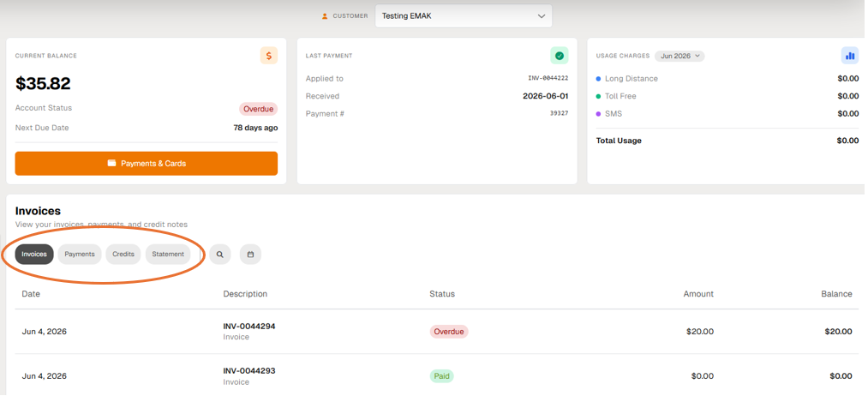
Task: Open the calendar date filter
Action: click(250, 255)
